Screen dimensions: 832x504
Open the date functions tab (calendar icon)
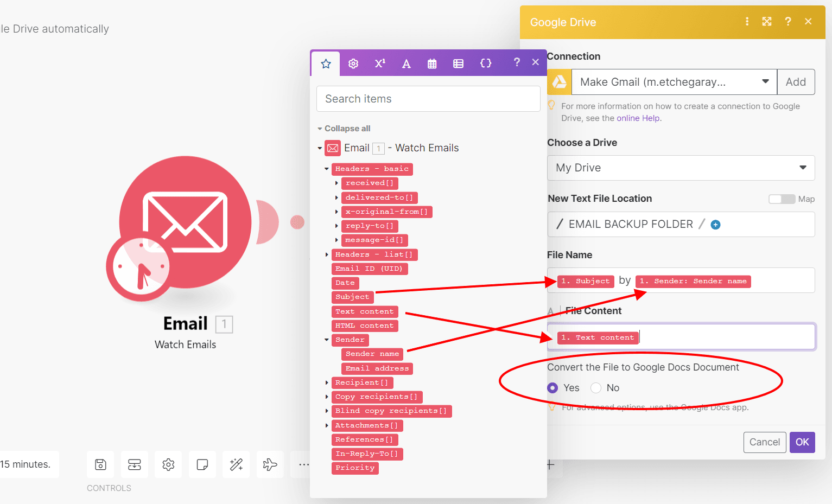[x=432, y=63]
